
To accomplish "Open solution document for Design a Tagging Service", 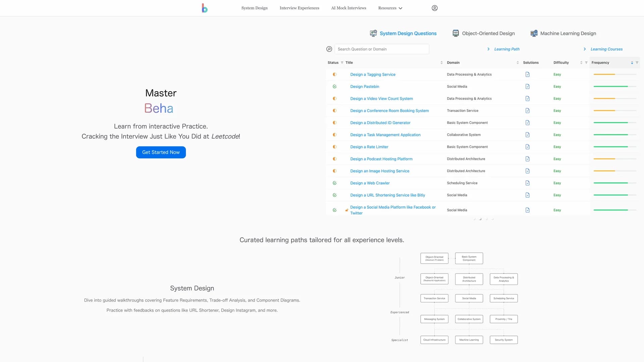I will coord(527,74).
